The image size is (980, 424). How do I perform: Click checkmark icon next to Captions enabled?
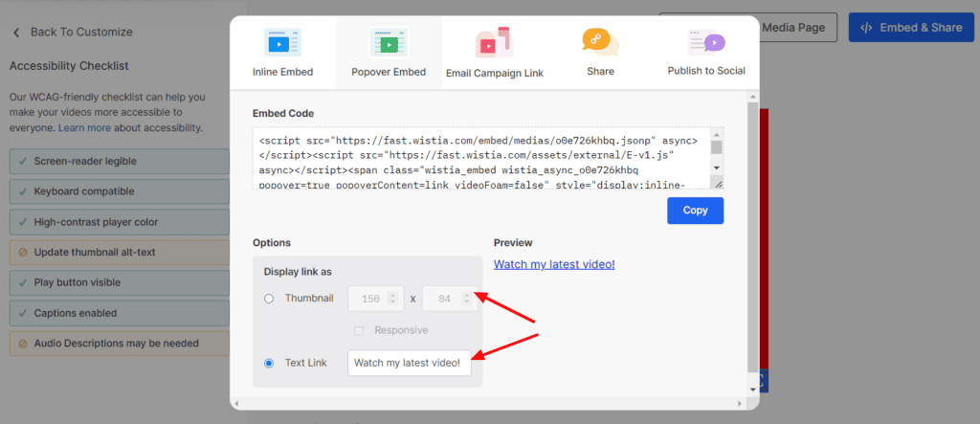coord(23,313)
